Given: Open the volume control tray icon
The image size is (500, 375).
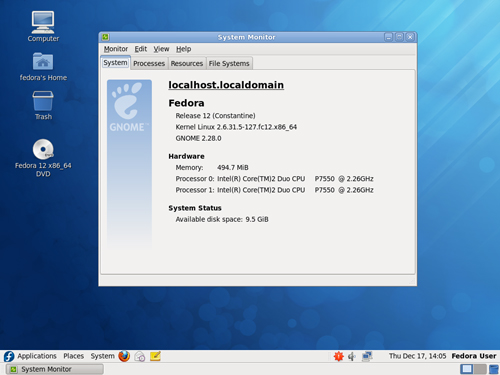Looking at the screenshot, I should coord(352,357).
